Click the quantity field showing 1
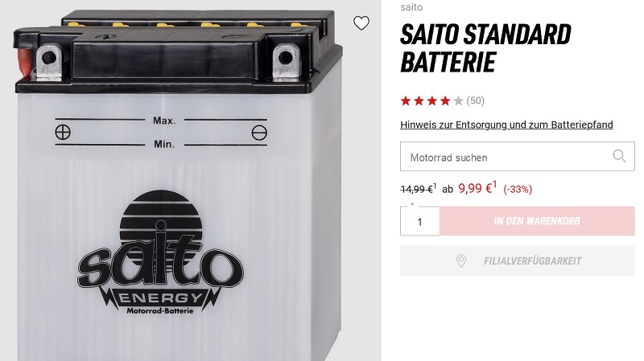 (419, 222)
